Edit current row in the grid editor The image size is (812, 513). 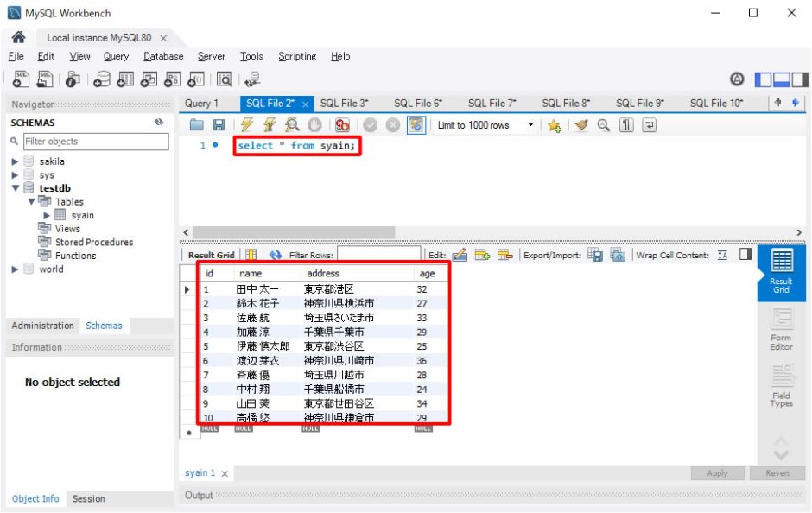(460, 255)
